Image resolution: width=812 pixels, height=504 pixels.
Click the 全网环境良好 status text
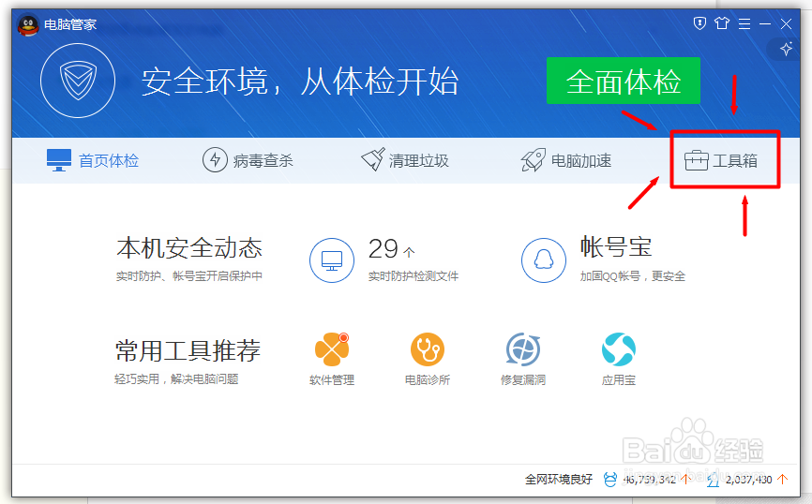click(559, 479)
